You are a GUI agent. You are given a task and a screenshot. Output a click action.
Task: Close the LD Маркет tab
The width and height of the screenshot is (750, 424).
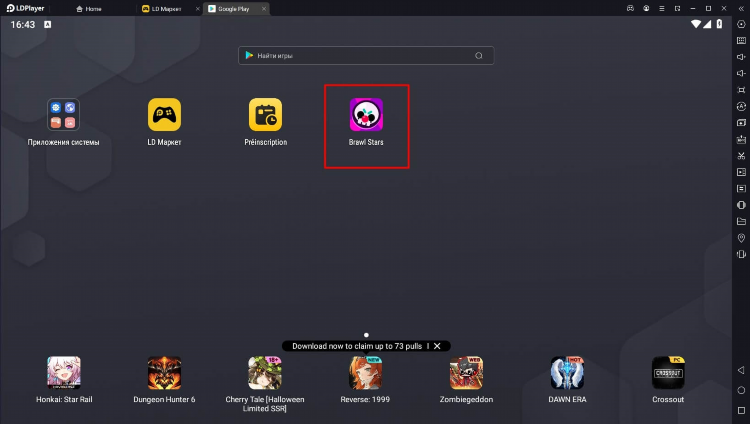(x=198, y=9)
